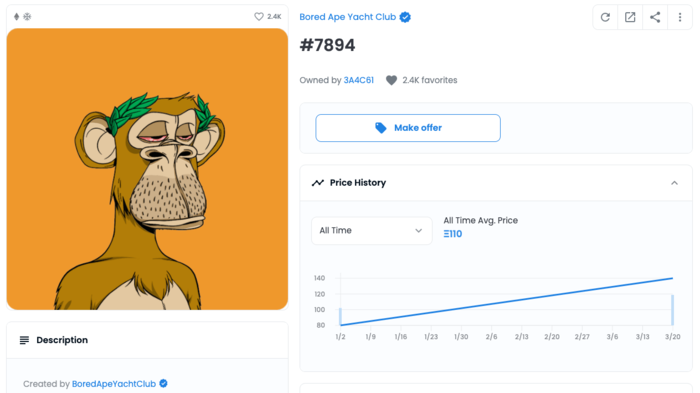Open the three-dot more options menu
Viewport: 700px width, 393px height.
tap(680, 17)
